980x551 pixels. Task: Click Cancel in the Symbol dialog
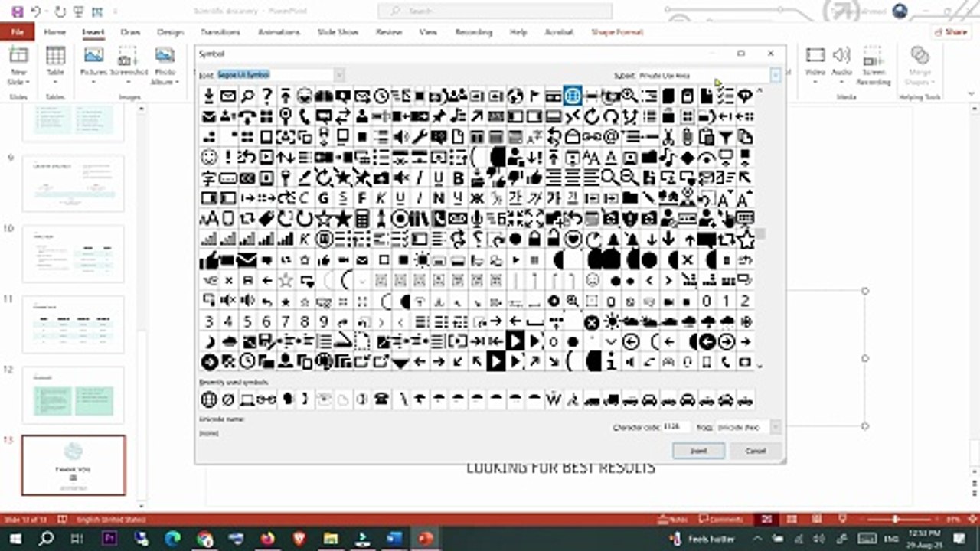pos(756,451)
